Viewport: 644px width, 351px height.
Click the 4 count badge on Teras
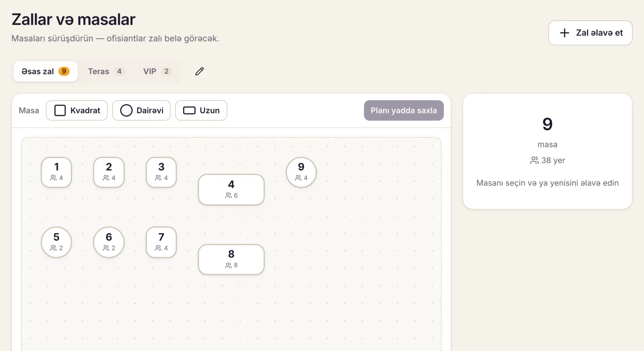(119, 71)
